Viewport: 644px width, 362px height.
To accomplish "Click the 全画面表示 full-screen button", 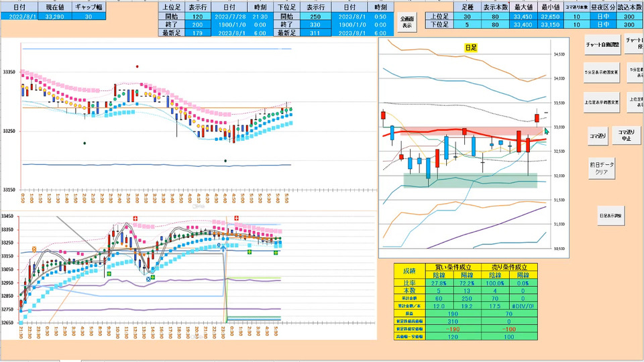I will point(407,22).
